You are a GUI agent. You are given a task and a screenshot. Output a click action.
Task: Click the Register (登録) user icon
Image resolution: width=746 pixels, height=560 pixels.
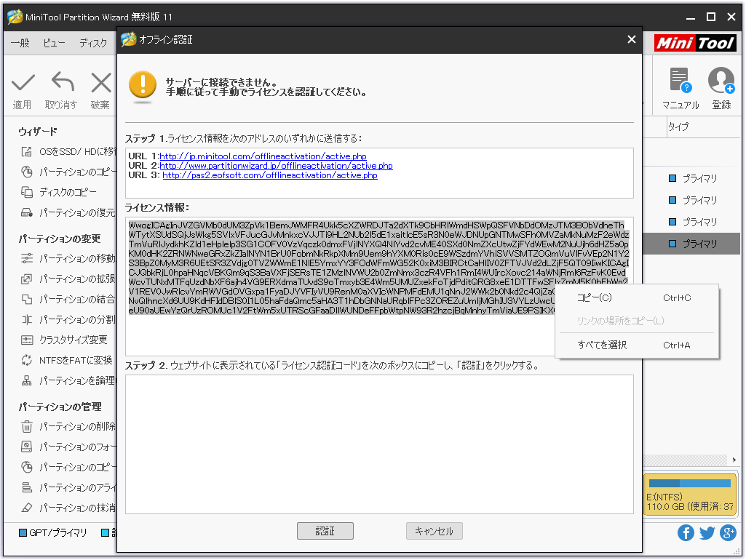click(x=721, y=81)
